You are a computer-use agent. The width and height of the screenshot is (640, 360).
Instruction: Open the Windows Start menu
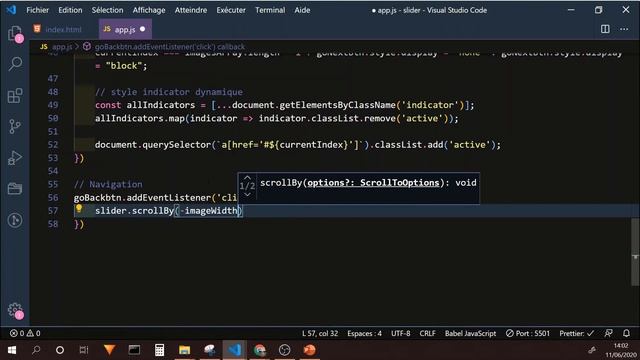pos(12,350)
